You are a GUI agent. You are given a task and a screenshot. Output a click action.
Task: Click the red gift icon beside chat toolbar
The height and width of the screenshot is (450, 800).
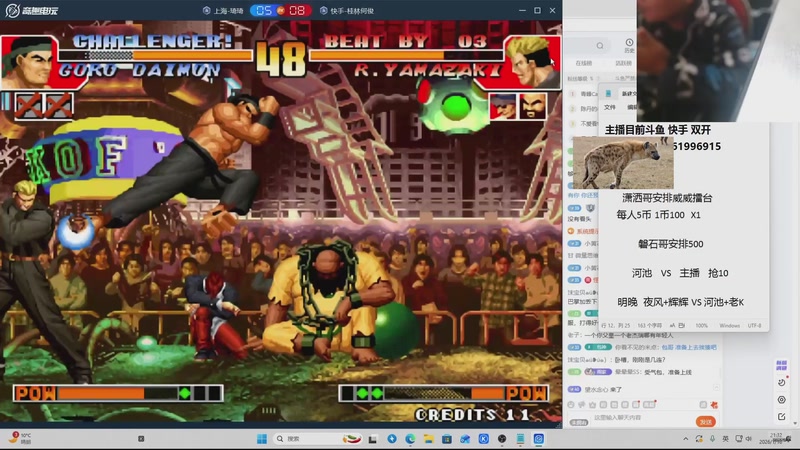714,405
